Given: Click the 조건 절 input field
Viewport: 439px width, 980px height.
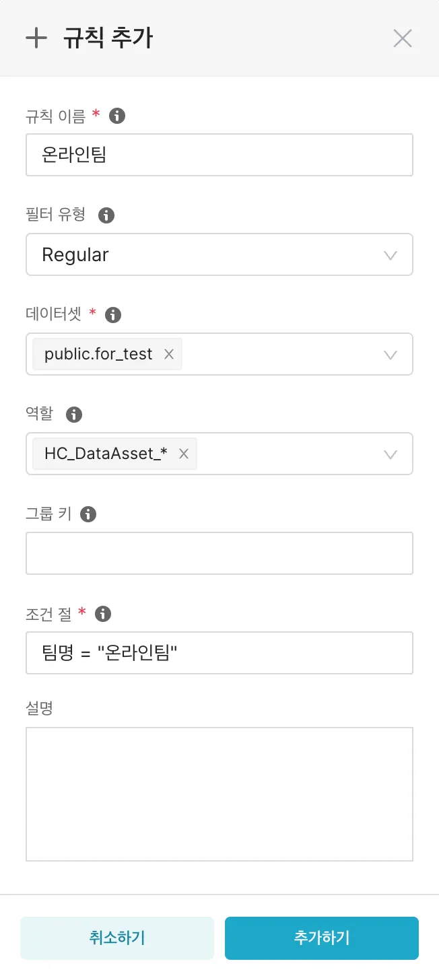Looking at the screenshot, I should (219, 653).
